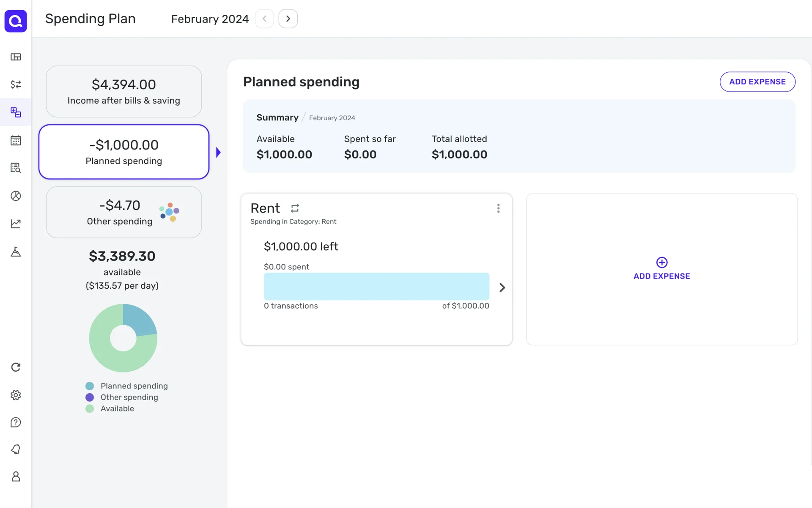Click the Rent spending progress bar
Viewport: 812px width, 508px height.
click(x=376, y=287)
